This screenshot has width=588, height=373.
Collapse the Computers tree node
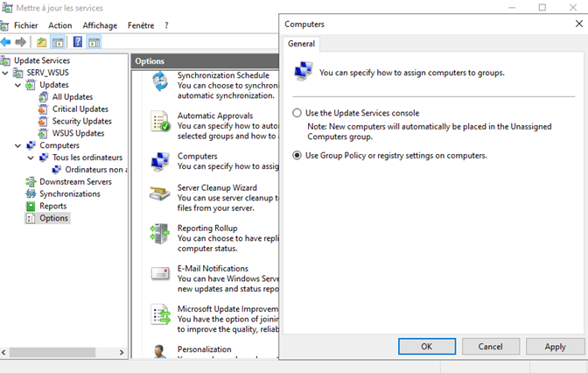click(18, 145)
